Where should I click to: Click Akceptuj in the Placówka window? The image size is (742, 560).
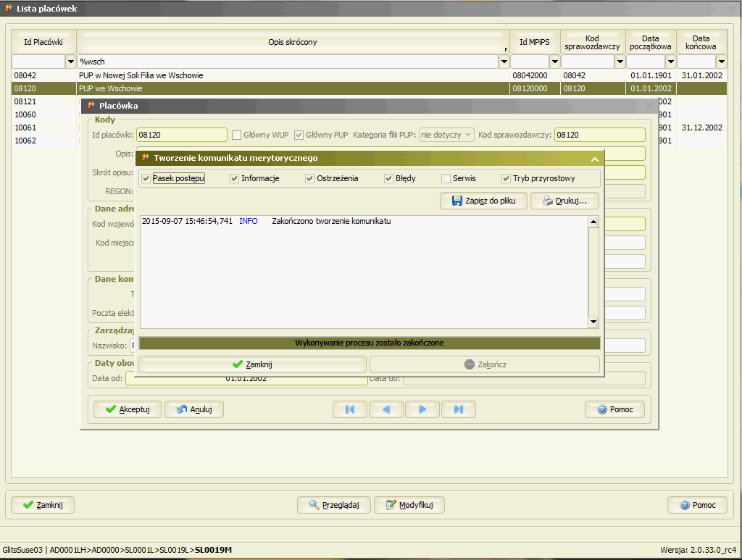pos(128,409)
